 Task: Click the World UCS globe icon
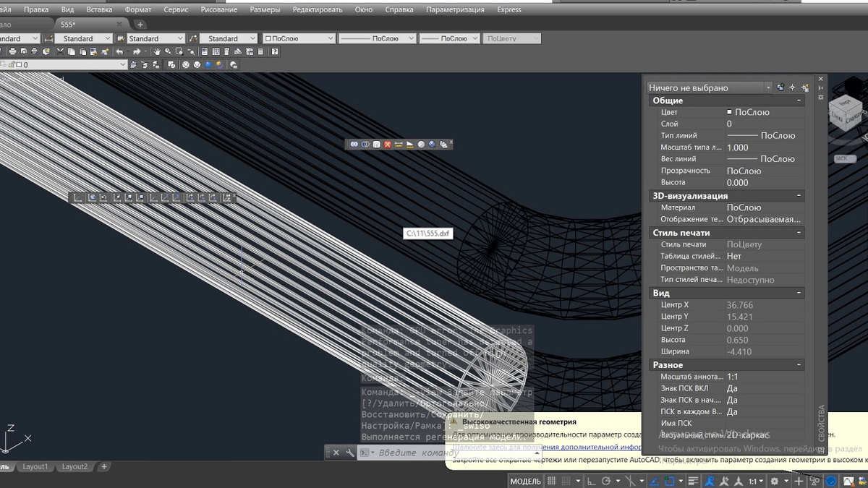click(93, 197)
